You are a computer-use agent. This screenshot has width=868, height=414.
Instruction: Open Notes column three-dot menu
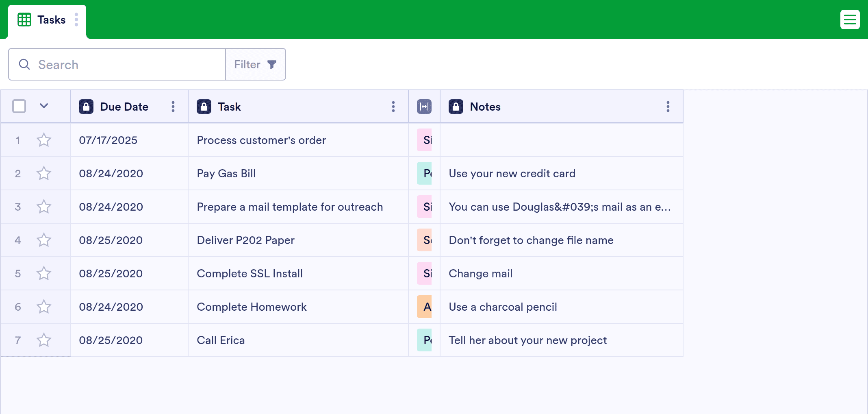point(668,107)
